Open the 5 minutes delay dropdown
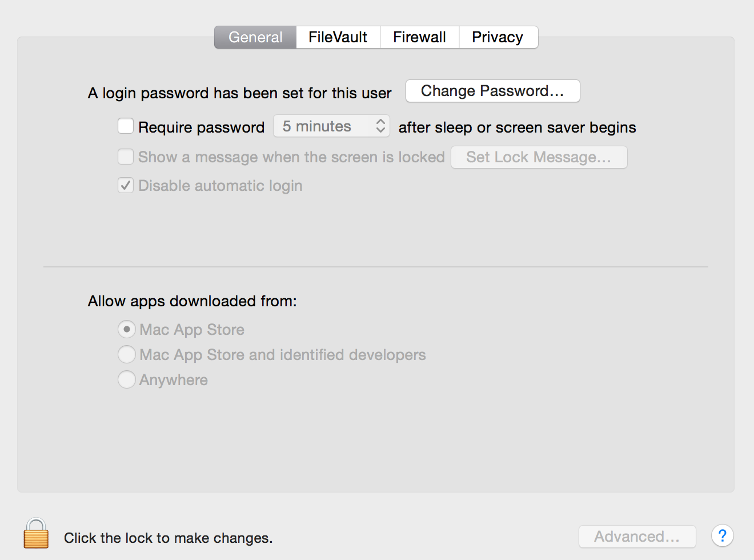Screen dimensions: 754x560 [x=331, y=126]
